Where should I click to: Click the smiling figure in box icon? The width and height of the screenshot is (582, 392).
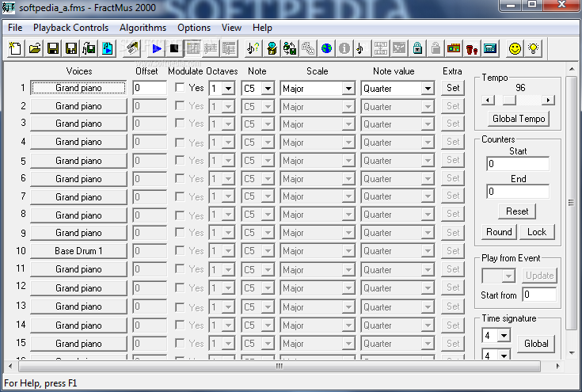pos(272,48)
